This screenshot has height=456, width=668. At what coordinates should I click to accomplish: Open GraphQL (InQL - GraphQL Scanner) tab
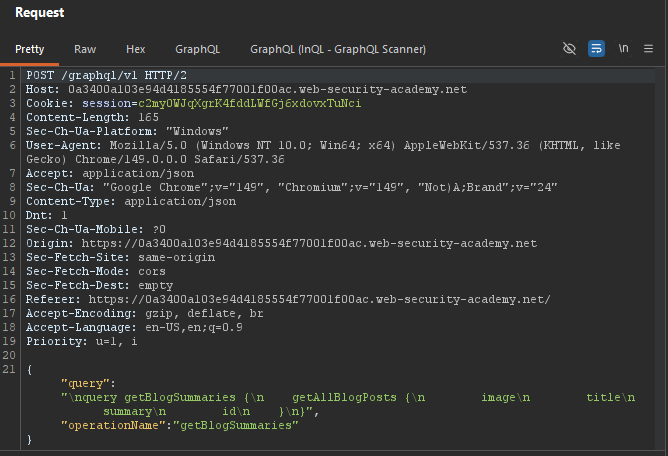[338, 49]
